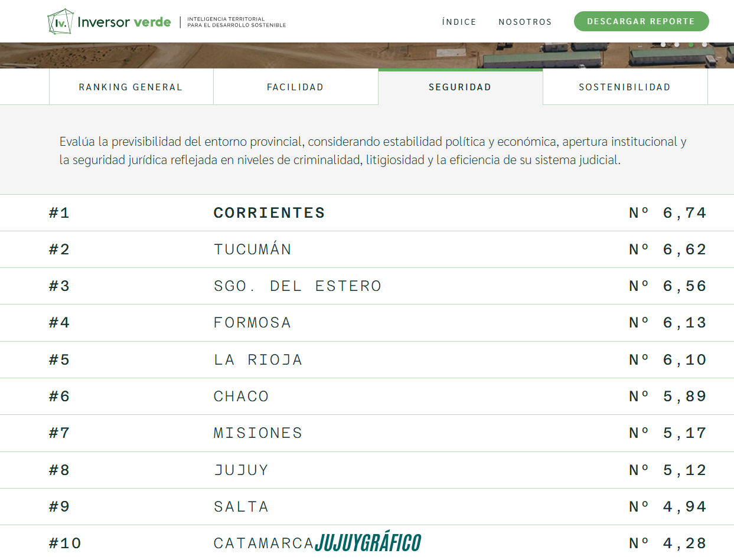The width and height of the screenshot is (734, 560).
Task: Click the CATAMARCA province name
Action: click(264, 543)
